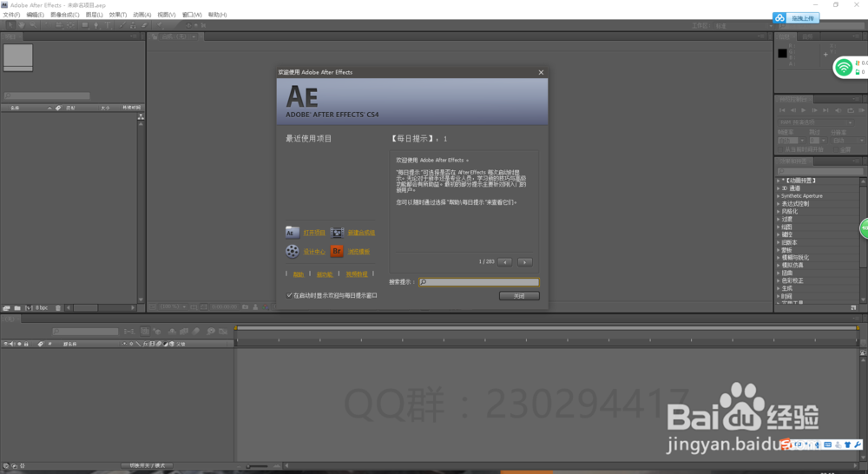
Task: Step to next frame in preview panel
Action: pyautogui.click(x=815, y=110)
